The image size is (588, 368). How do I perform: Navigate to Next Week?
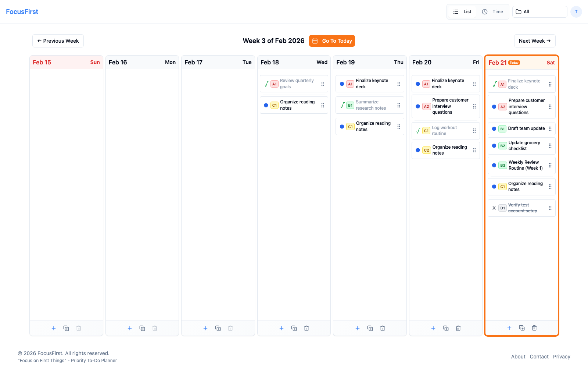(535, 41)
